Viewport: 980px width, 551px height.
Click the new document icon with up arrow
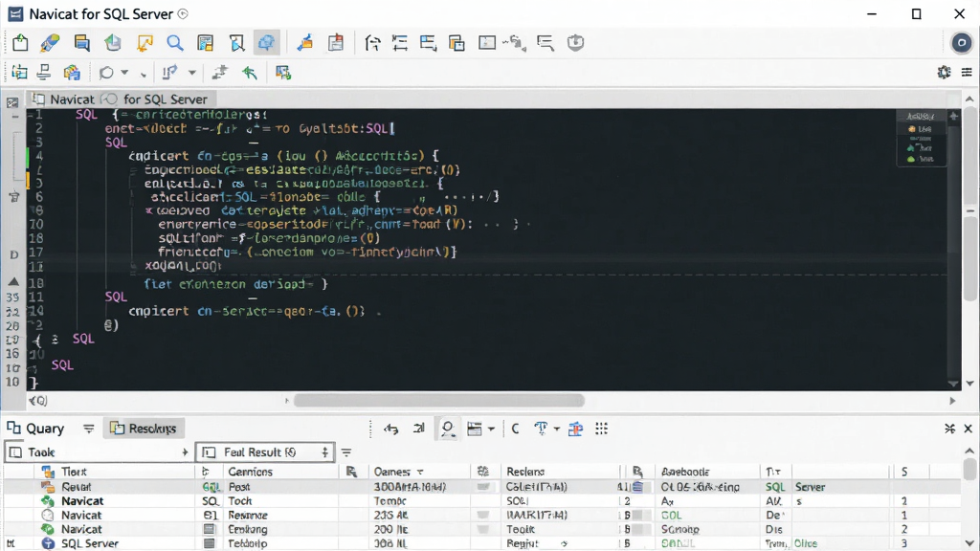click(x=21, y=42)
